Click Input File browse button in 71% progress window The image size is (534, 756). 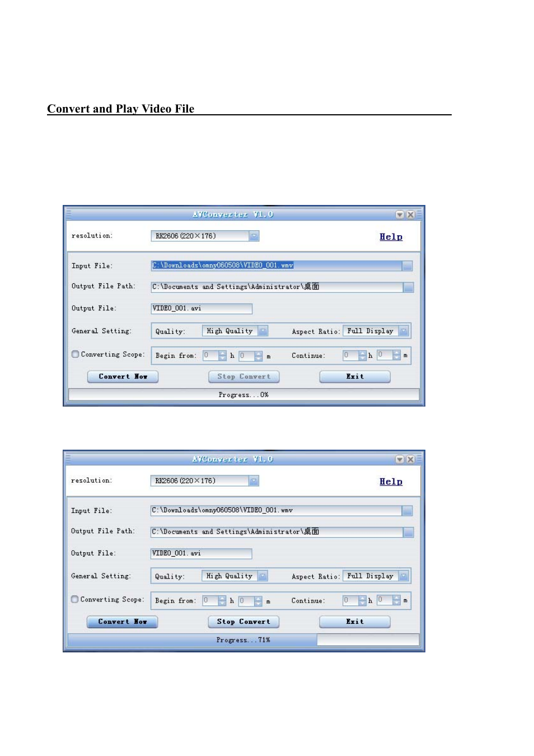tap(407, 511)
